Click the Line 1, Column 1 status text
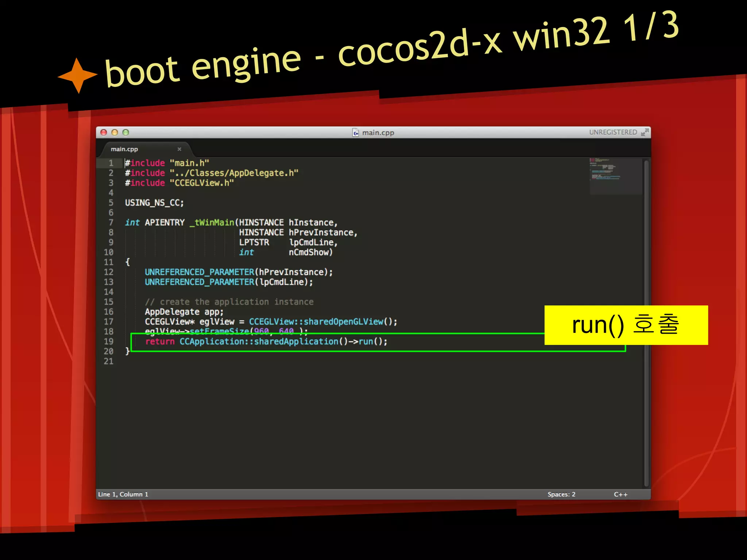Image resolution: width=747 pixels, height=560 pixels. [123, 494]
